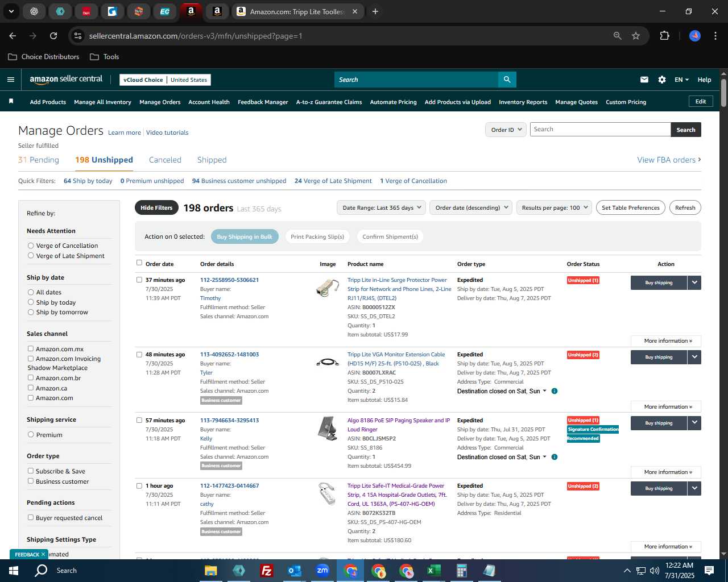Click the info icon on Tyler's order

[x=555, y=391]
